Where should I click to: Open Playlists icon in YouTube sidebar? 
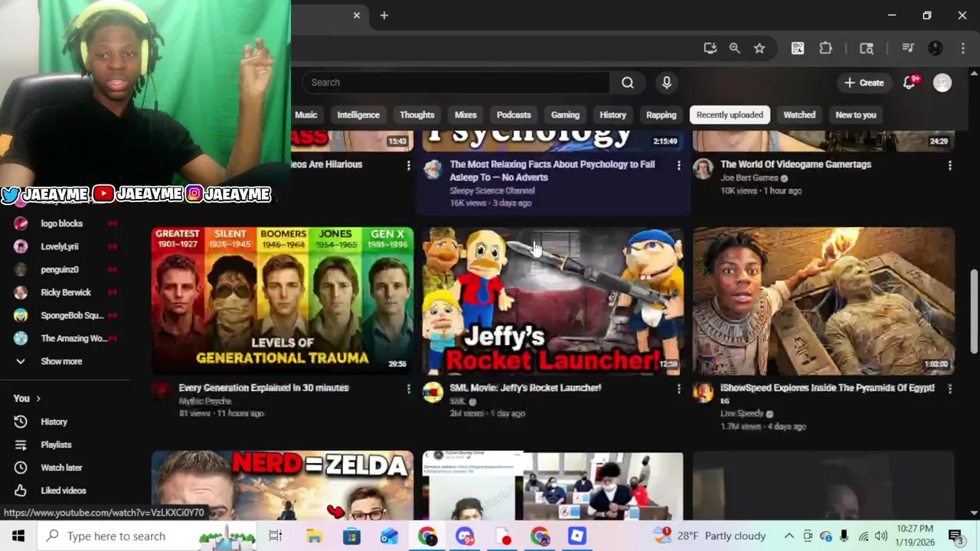click(x=21, y=445)
